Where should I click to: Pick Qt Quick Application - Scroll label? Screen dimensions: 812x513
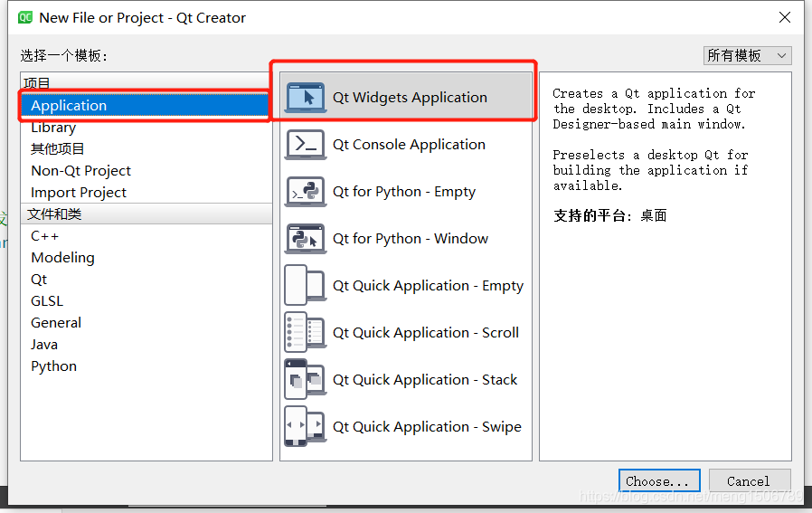point(426,333)
